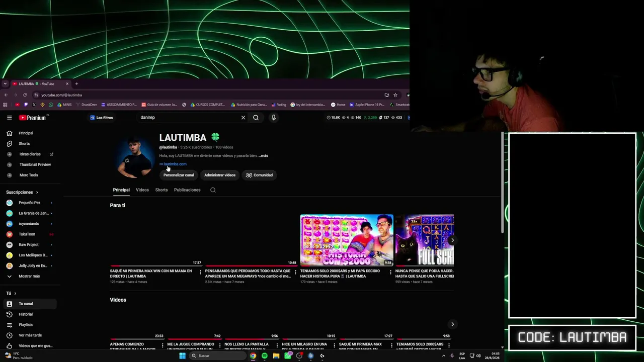Open options for PENSÁBAMOS QUE PERDIAMOS TODO video
Screen dimensions: 644x362
point(295,272)
